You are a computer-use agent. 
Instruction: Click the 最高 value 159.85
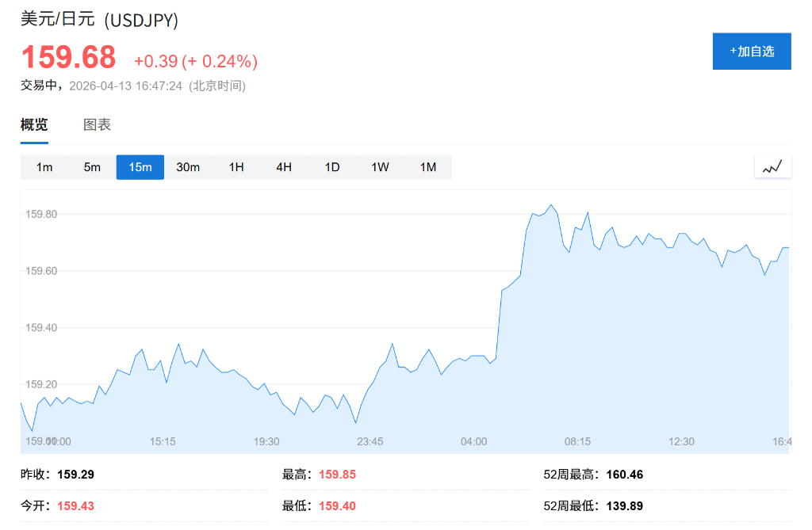coord(335,475)
